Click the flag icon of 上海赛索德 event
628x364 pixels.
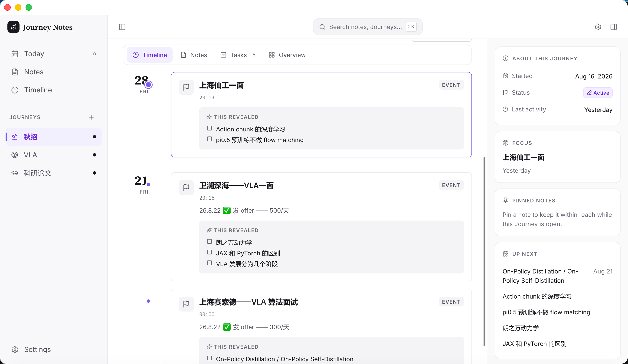[186, 304]
